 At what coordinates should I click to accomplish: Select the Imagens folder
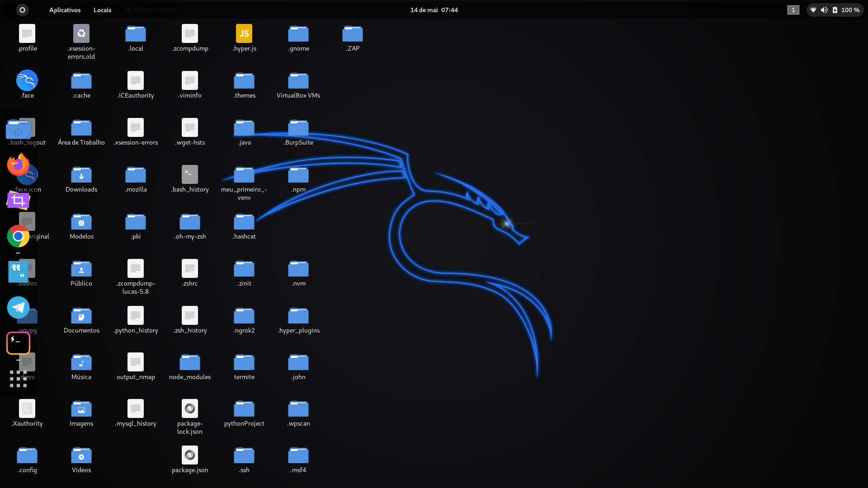coord(81,408)
